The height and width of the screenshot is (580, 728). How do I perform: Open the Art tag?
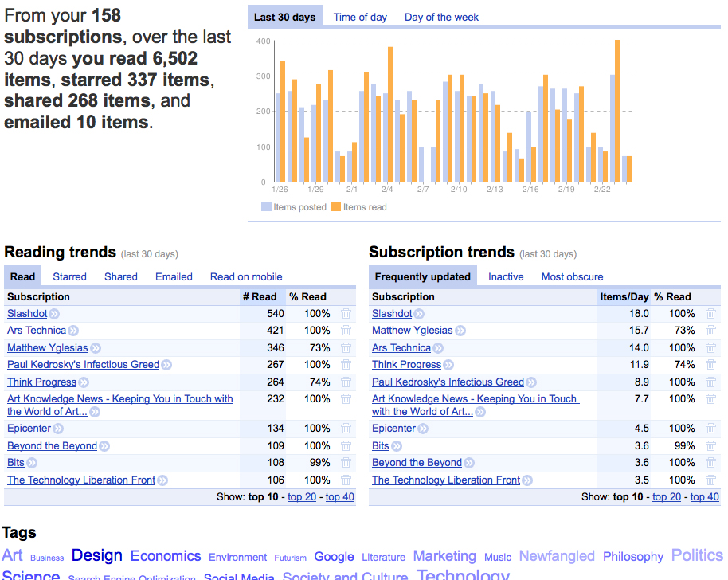click(12, 555)
